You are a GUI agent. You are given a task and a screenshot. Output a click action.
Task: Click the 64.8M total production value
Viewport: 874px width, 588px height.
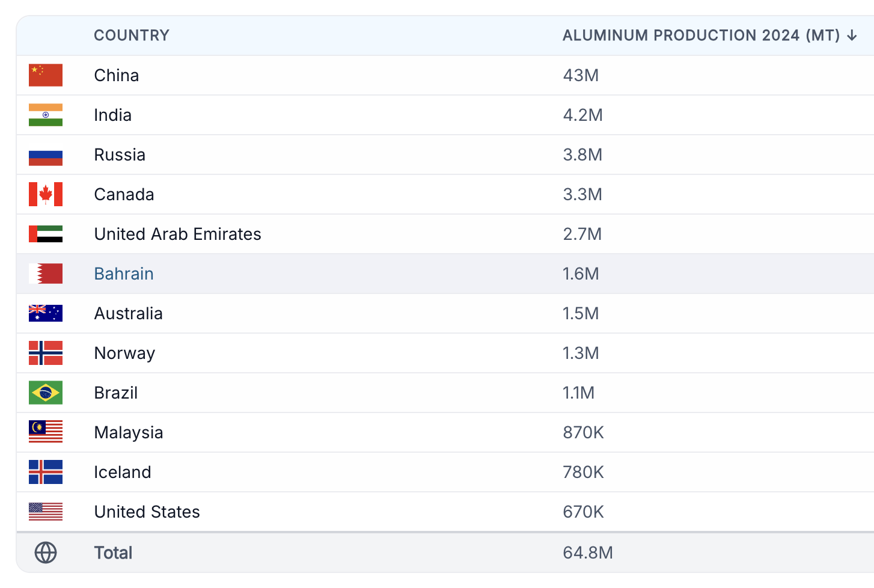pos(588,553)
